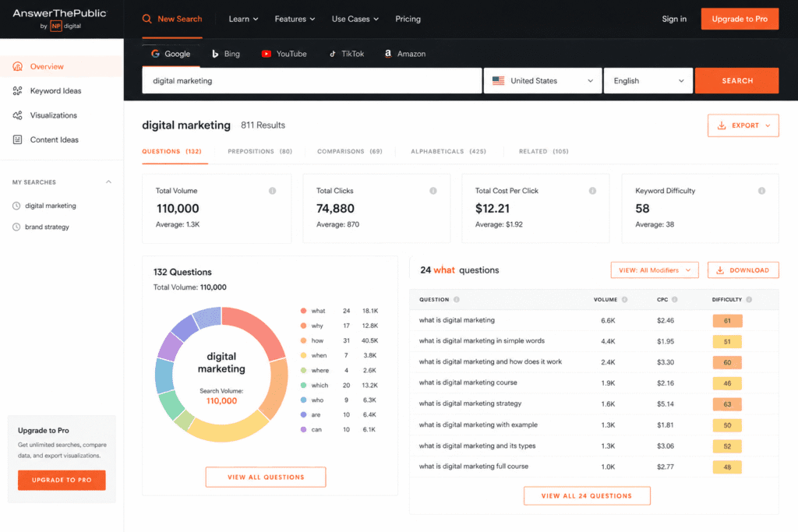Click the Total Volume info icon
The width and height of the screenshot is (798, 532).
click(272, 191)
